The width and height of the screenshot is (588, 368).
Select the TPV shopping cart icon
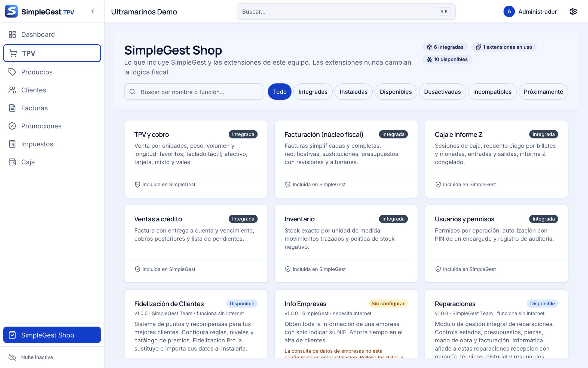[13, 53]
